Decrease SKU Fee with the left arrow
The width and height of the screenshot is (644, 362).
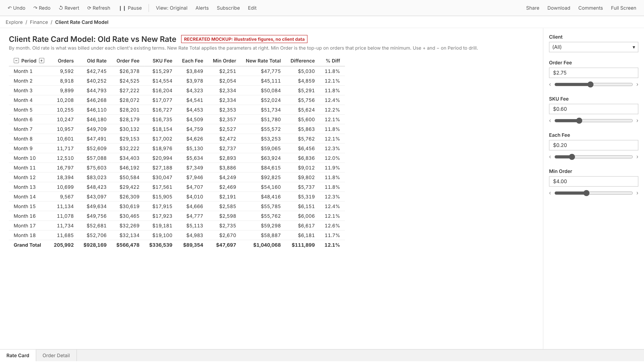point(550,121)
